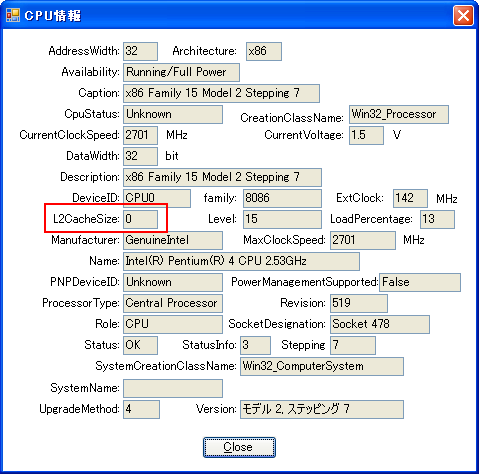This screenshot has width=479, height=474.
Task: Select the ProcessorType field Central Processor
Action: 173,303
